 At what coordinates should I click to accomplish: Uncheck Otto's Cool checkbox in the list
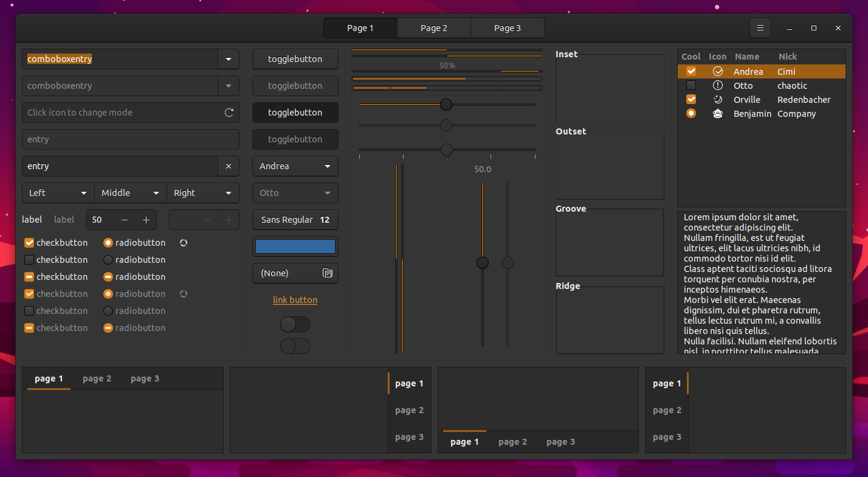[691, 85]
